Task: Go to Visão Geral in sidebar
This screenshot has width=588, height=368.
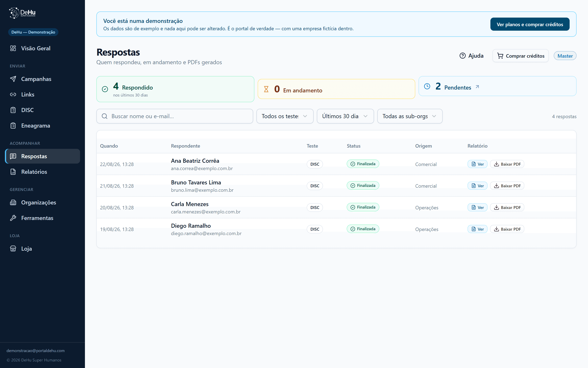Action: click(42, 48)
